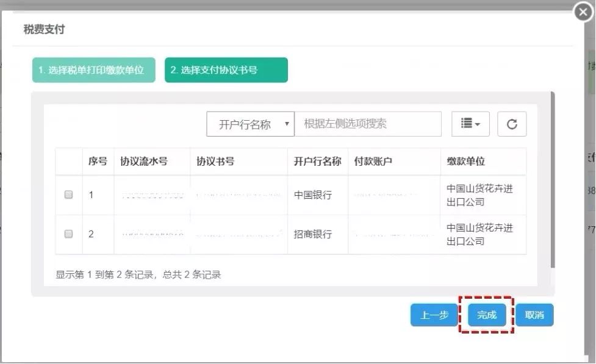
Task: Click the 税费支付 dialog title
Action: click(44, 29)
